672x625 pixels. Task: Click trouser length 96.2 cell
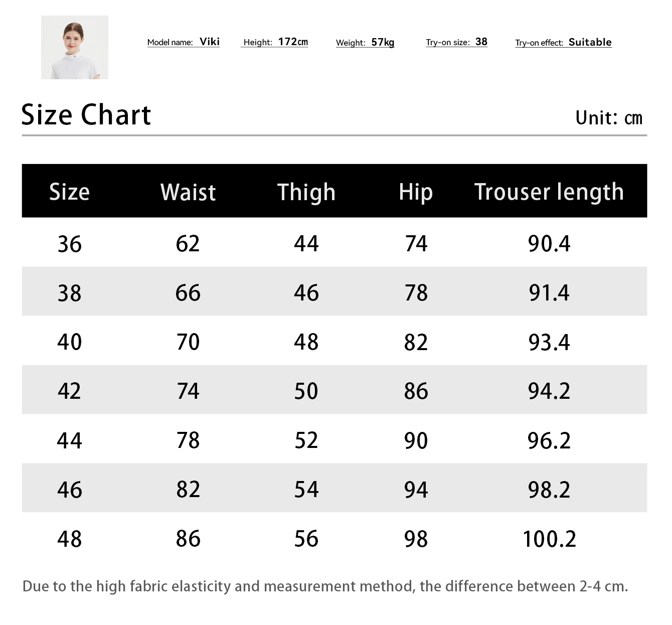tap(549, 440)
